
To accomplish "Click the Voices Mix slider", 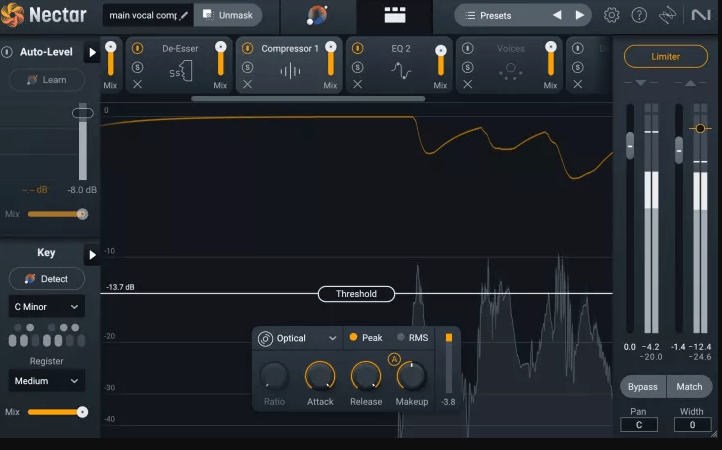I will [551, 59].
